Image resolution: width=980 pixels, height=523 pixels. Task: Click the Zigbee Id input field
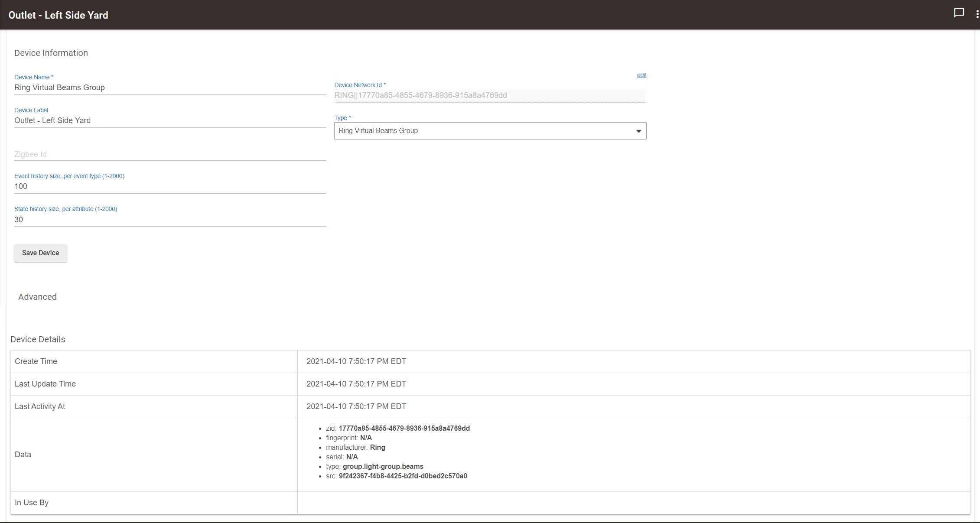pos(170,154)
